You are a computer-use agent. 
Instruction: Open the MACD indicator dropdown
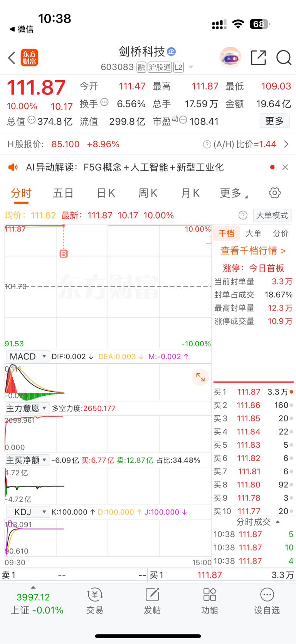point(27,356)
